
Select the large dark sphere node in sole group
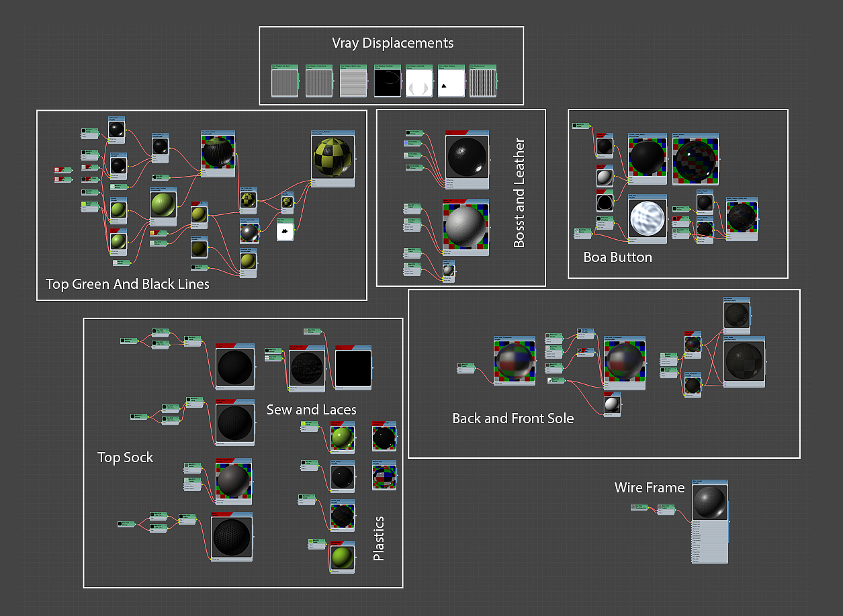click(745, 361)
